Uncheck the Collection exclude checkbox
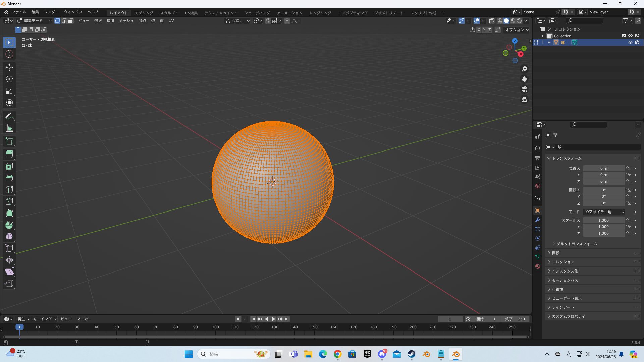The image size is (644, 362). (x=624, y=36)
